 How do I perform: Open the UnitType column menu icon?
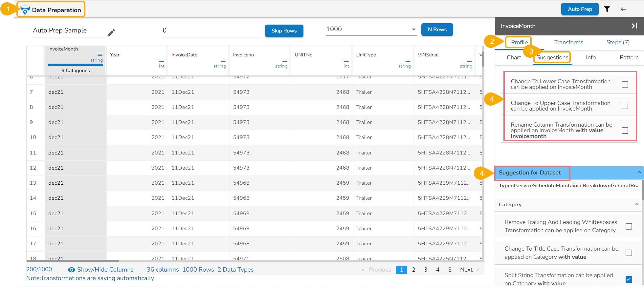tap(408, 60)
